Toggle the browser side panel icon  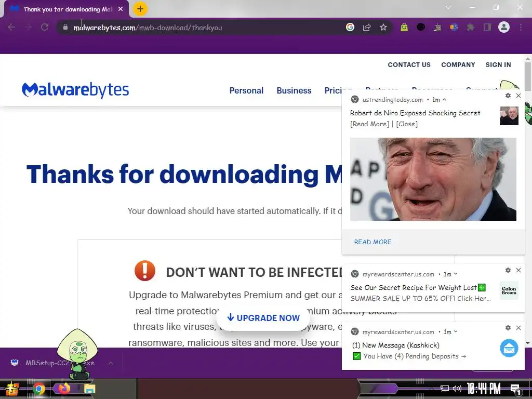(487, 27)
